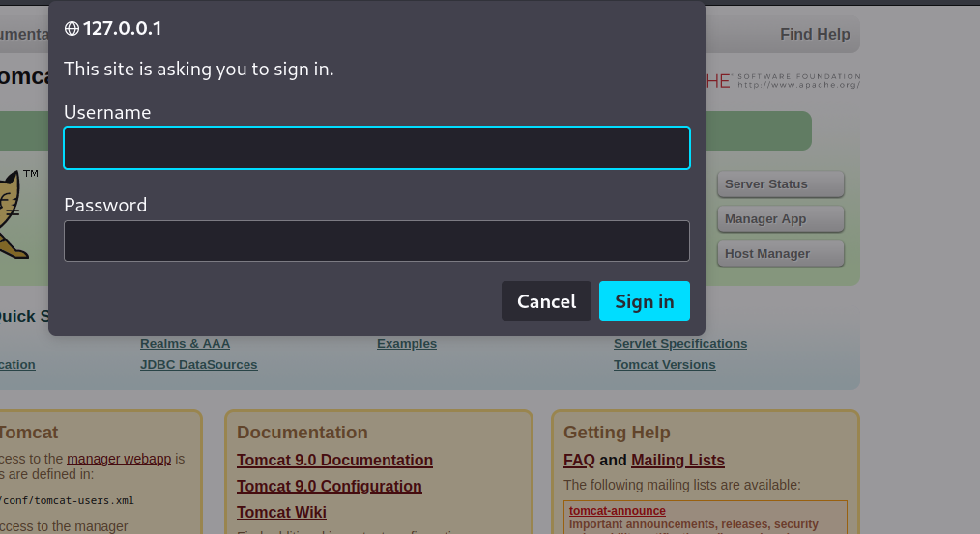Click the Apache Software Foundation logo
Viewport: 980px width, 534px height.
point(783,80)
